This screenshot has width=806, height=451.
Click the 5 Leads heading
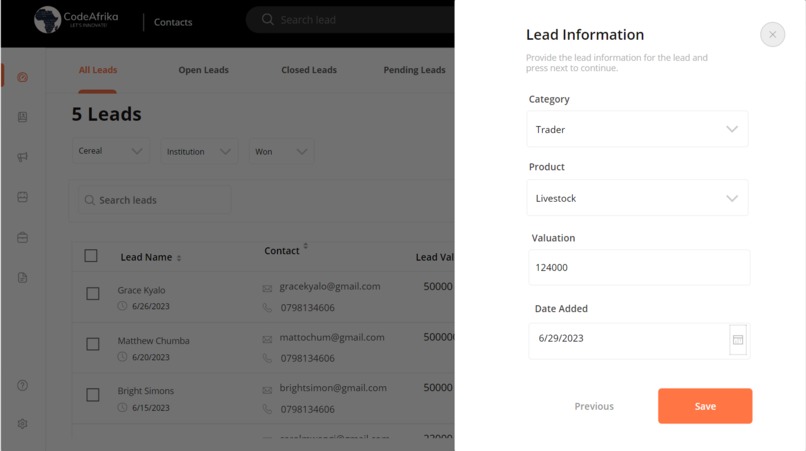pyautogui.click(x=106, y=114)
